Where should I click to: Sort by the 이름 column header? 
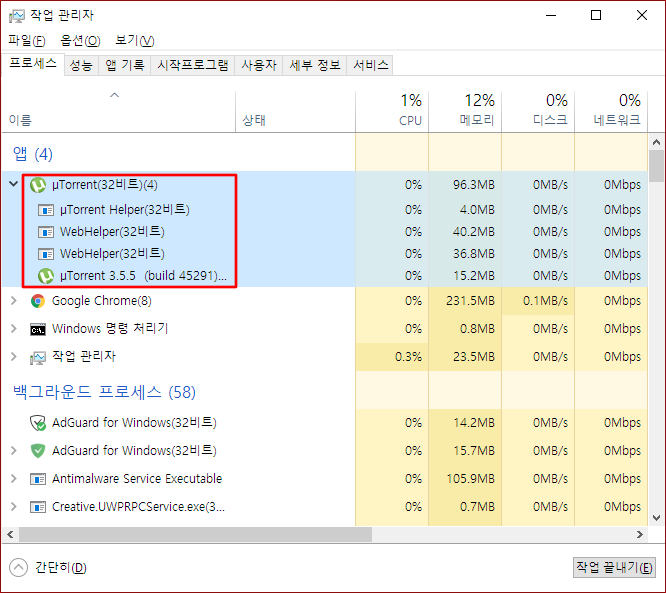pyautogui.click(x=119, y=111)
